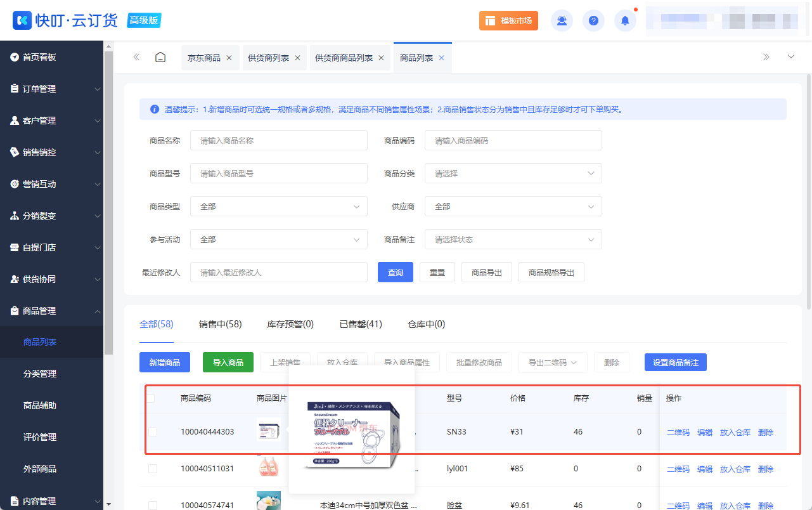Expand 供货协同 sidebar menu
This screenshot has width=812, height=510.
click(51, 279)
